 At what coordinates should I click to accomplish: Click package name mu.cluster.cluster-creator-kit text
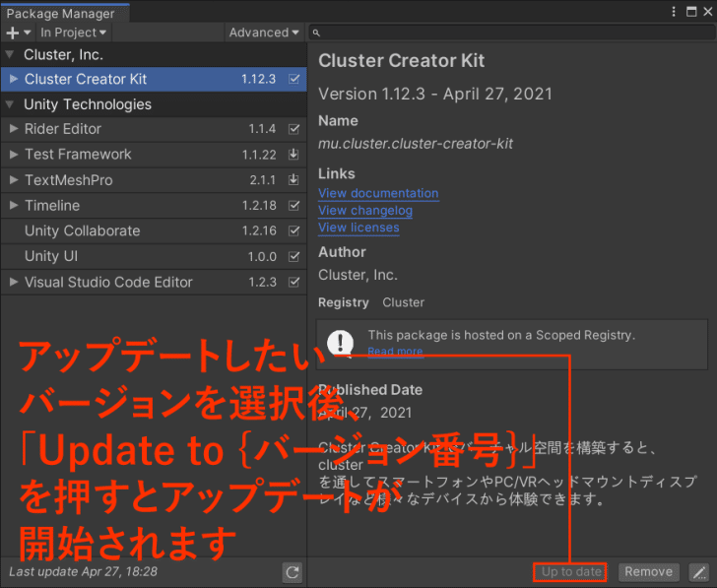(416, 144)
